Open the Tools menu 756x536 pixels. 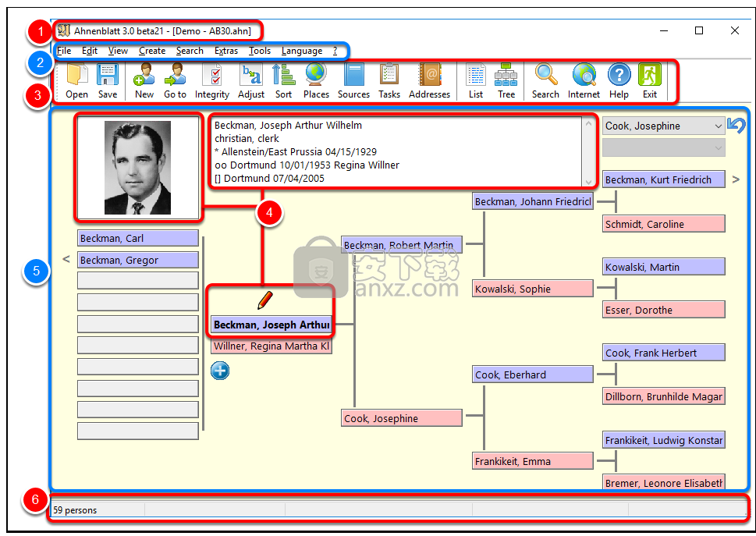pos(260,51)
